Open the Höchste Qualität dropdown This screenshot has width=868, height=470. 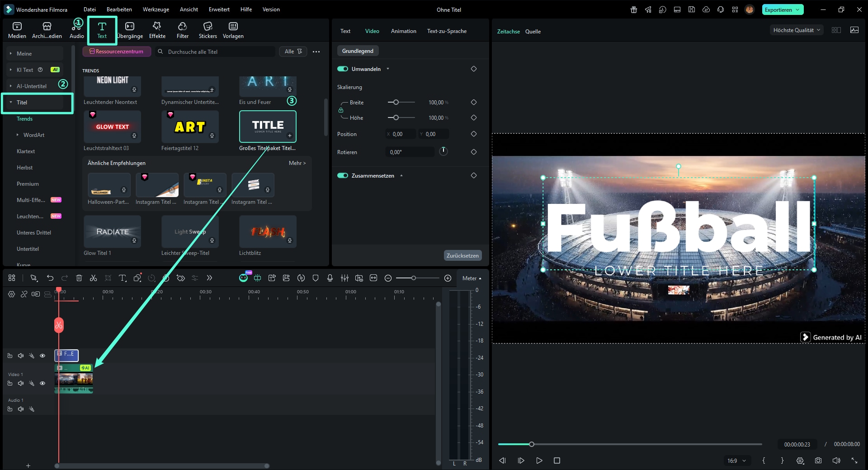coord(797,30)
